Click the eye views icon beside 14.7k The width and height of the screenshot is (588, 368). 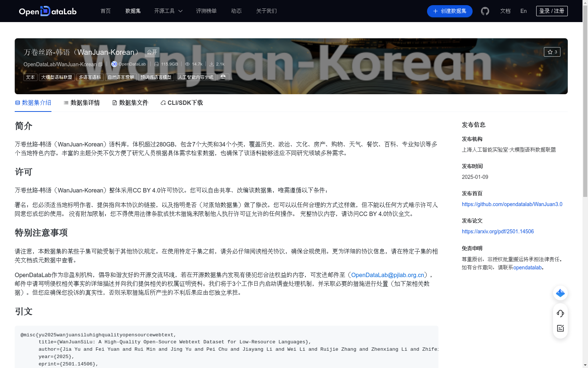(x=187, y=64)
